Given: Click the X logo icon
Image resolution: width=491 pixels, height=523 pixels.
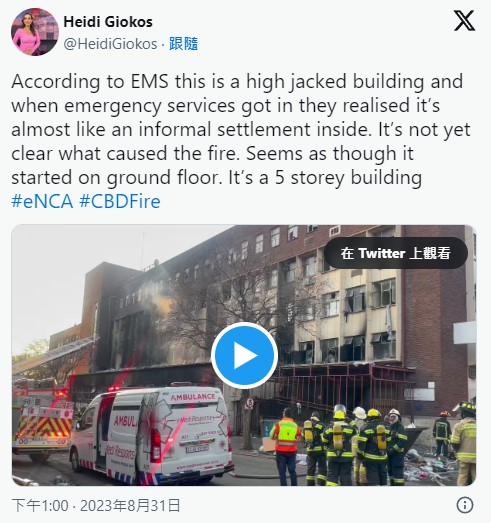Looking at the screenshot, I should 464,21.
